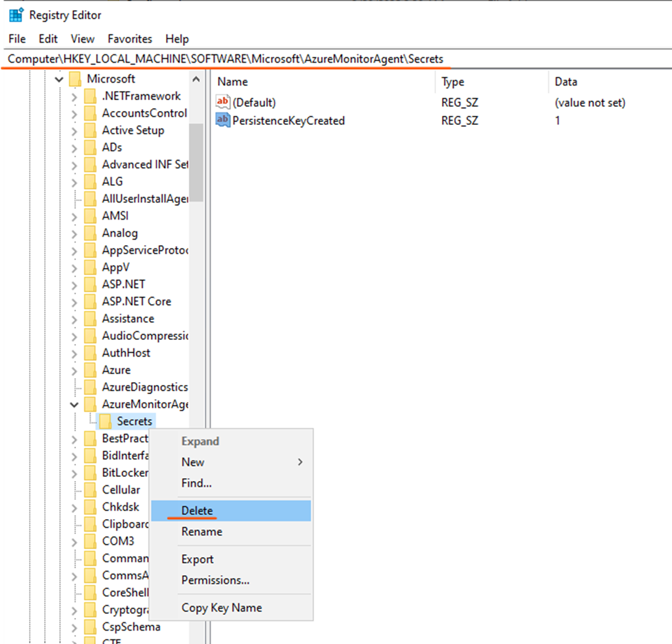Click the BestPractices folder icon
672x644 pixels.
pos(90,438)
